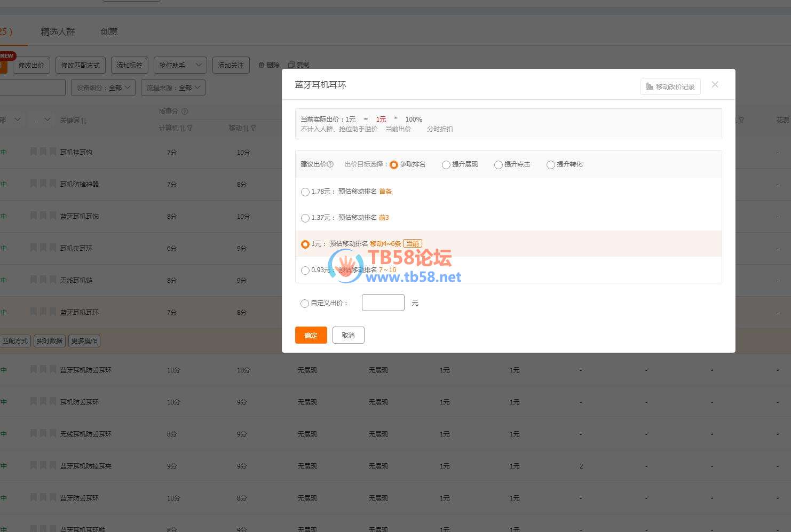Click the keyword 蓝牙耳机防掉耳夹
791x532 pixels.
(86, 466)
